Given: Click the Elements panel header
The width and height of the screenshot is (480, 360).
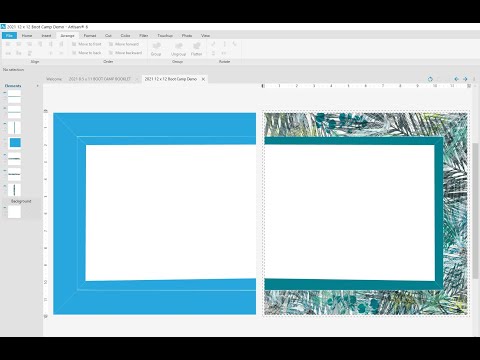Looking at the screenshot, I should coord(13,86).
